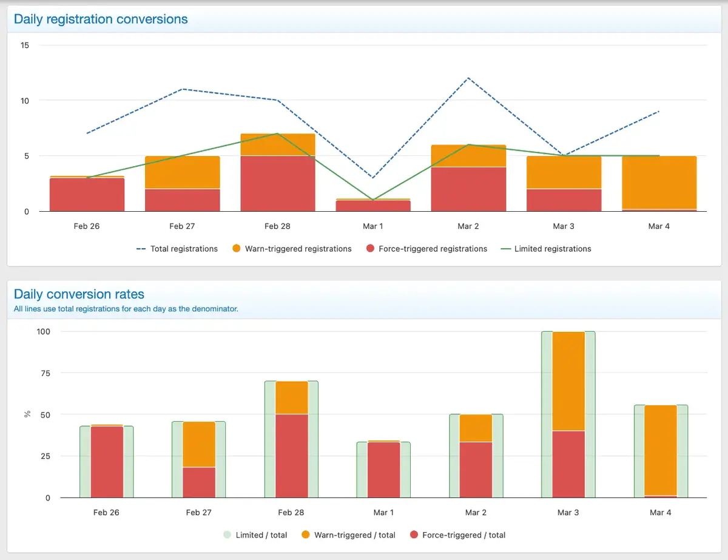Select Feb 28 red bar in registrations chart
This screenshot has width=728, height=560.
(278, 183)
